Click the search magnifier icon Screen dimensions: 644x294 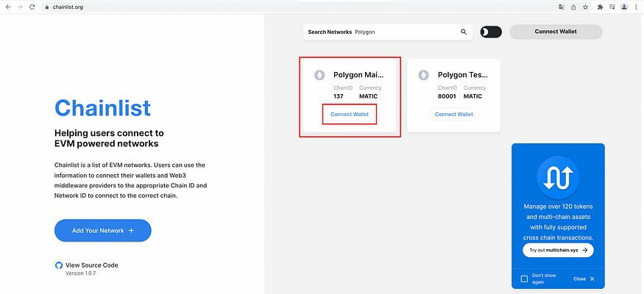[x=464, y=32]
